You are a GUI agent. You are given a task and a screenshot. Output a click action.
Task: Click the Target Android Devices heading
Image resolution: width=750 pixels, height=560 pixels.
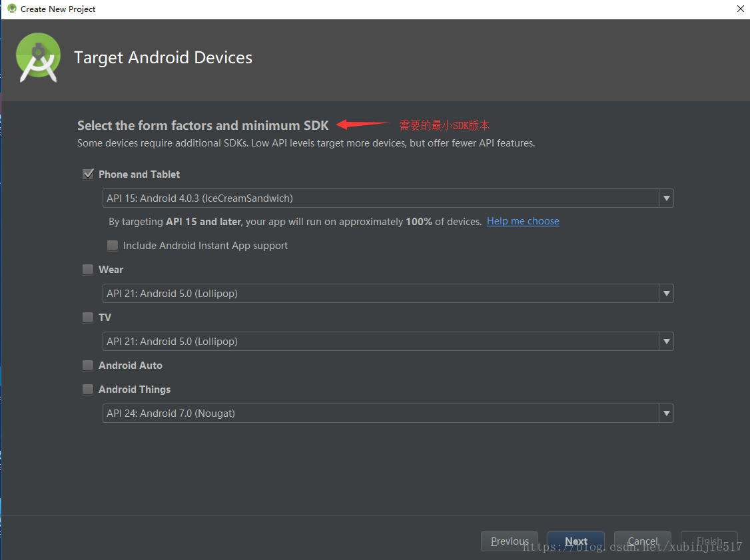163,57
